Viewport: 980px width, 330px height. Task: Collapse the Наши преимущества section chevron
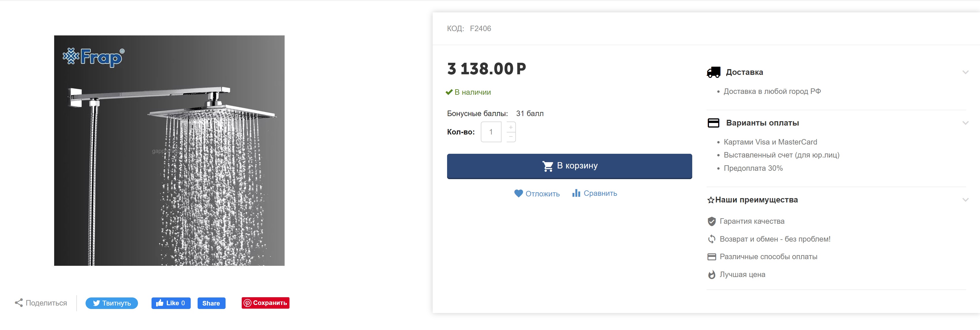[x=965, y=200]
